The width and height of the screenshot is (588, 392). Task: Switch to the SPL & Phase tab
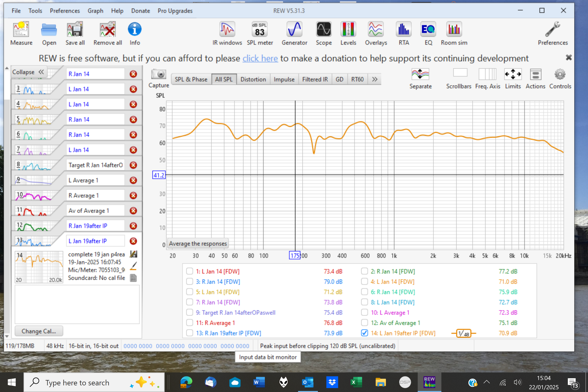click(x=191, y=79)
